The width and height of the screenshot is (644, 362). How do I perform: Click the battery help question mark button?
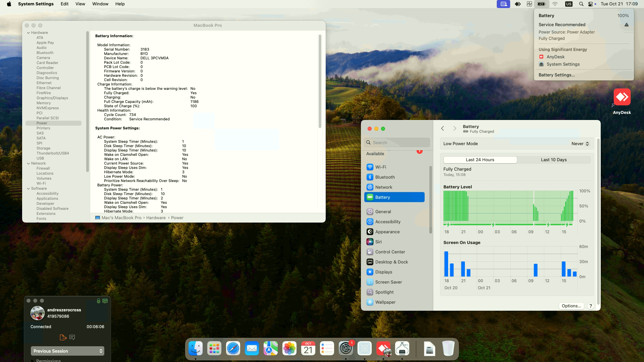click(591, 306)
